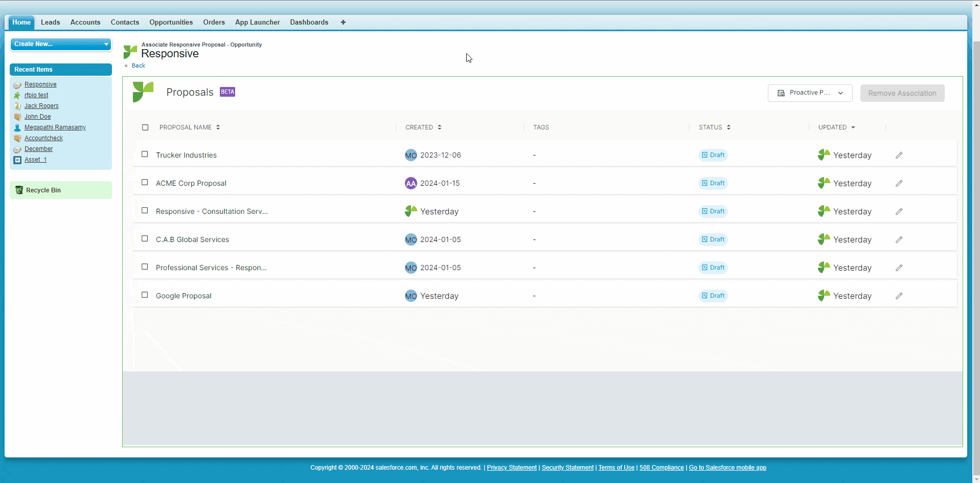Open the Create New... dropdown
980x483 pixels.
(61, 44)
